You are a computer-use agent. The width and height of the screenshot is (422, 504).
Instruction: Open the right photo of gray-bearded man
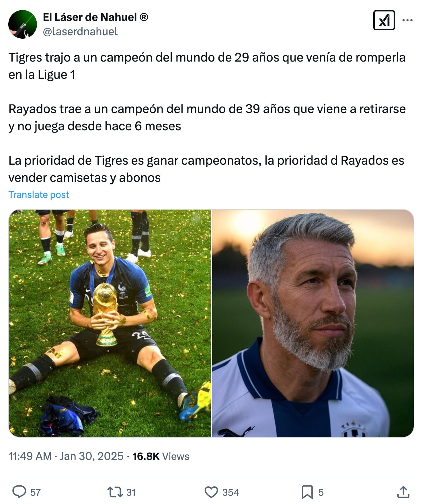pyautogui.click(x=313, y=323)
